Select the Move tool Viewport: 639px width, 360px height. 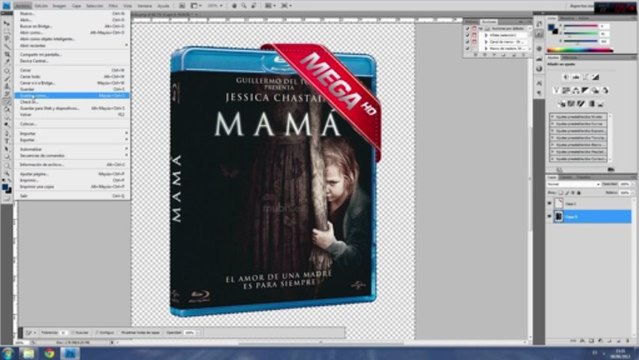[7, 23]
